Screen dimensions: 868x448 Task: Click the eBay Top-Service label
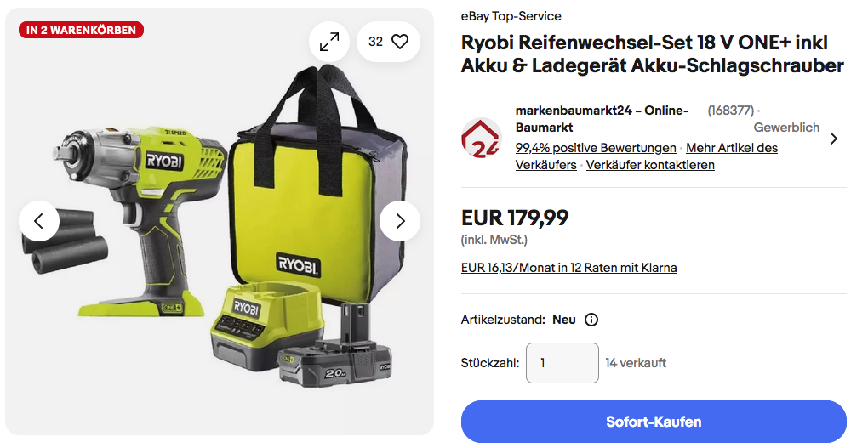(511, 17)
